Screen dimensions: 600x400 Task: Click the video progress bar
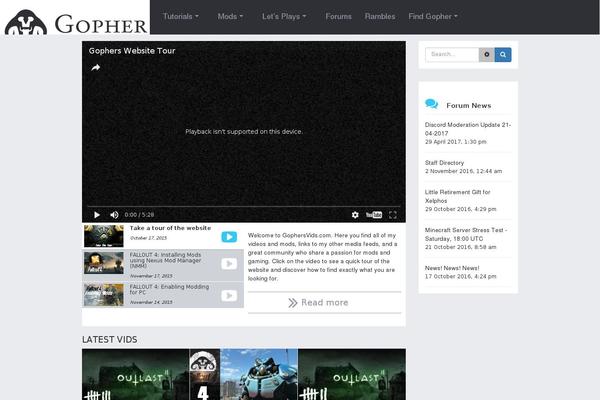tap(244, 207)
